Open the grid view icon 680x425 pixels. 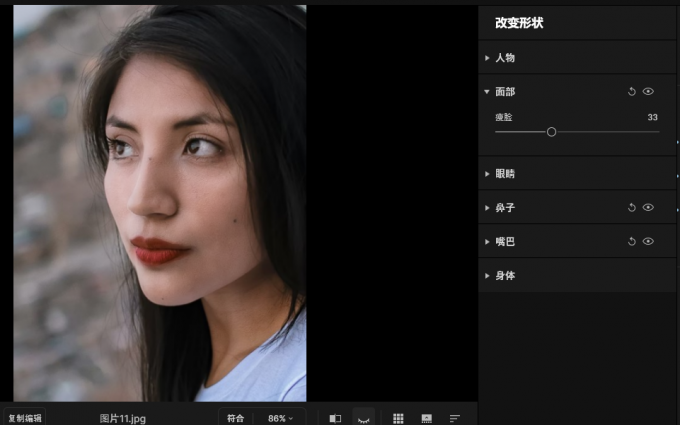398,418
